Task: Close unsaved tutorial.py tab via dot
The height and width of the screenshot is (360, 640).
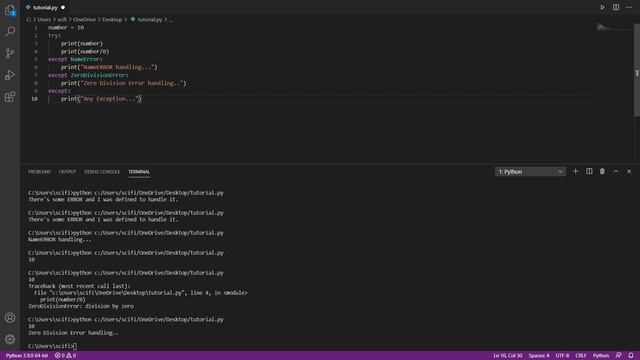Action: tap(63, 7)
